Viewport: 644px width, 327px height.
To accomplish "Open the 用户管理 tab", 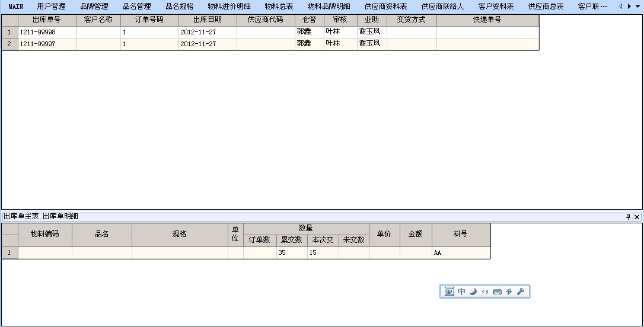I will point(52,6).
